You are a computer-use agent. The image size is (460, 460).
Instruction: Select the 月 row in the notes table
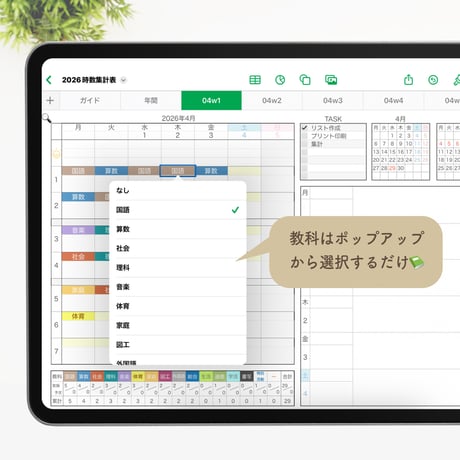(x=305, y=192)
